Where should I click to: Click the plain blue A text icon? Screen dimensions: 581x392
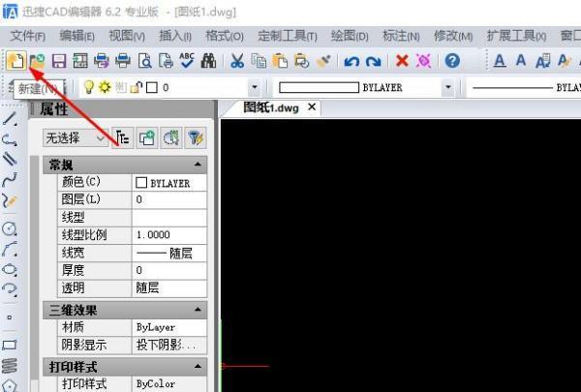pos(521,60)
